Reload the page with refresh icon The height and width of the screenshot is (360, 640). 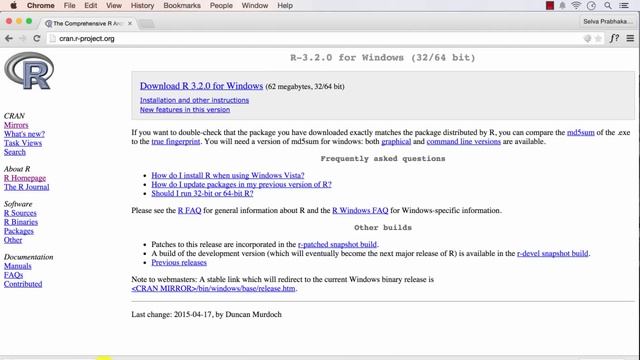tap(37, 38)
